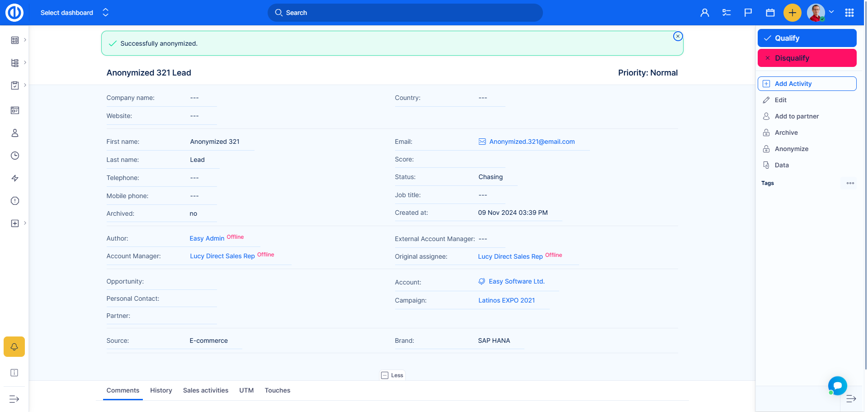
Task: Click the yellow notification bell icon
Action: 14,347
